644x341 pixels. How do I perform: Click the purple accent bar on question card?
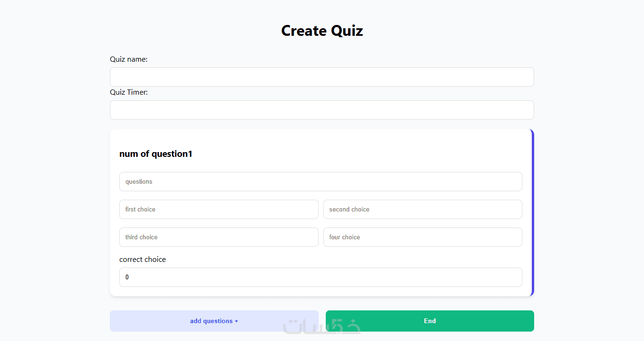click(533, 212)
